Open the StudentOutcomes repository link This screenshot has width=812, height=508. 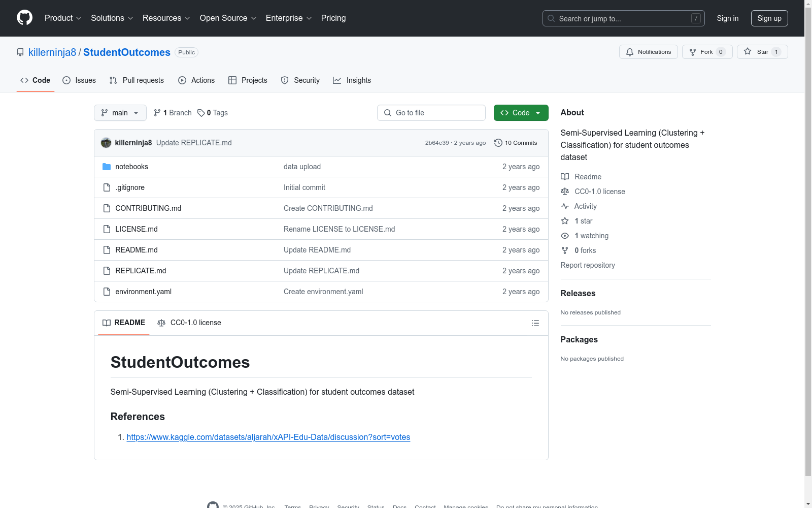[127, 52]
